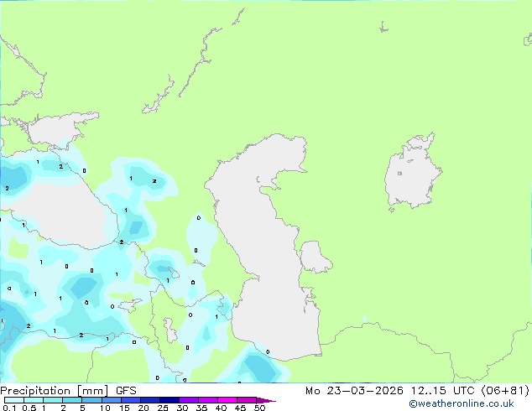This screenshot has height=411, width=532.
Task: Pick the legend swatch between 25 and 30
Action: [170, 400]
